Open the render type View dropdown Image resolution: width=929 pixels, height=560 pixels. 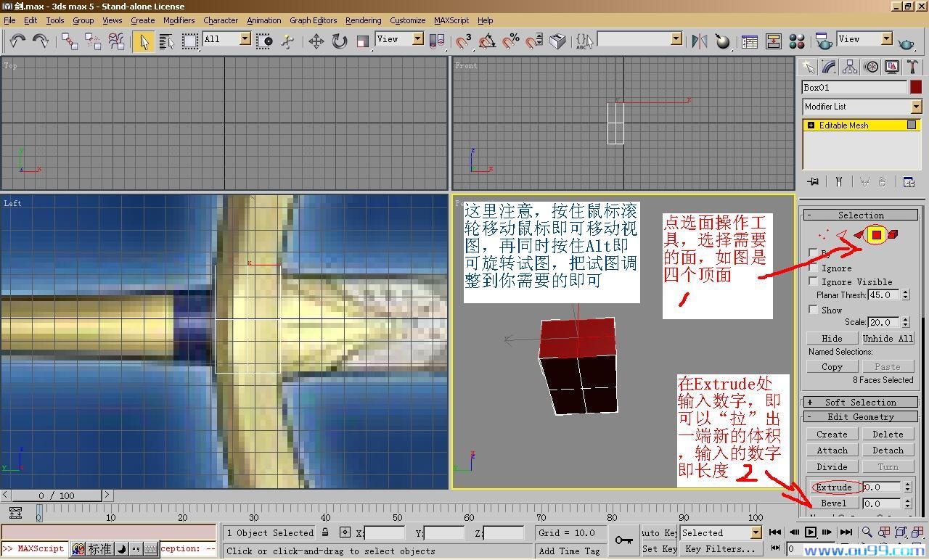tap(864, 39)
